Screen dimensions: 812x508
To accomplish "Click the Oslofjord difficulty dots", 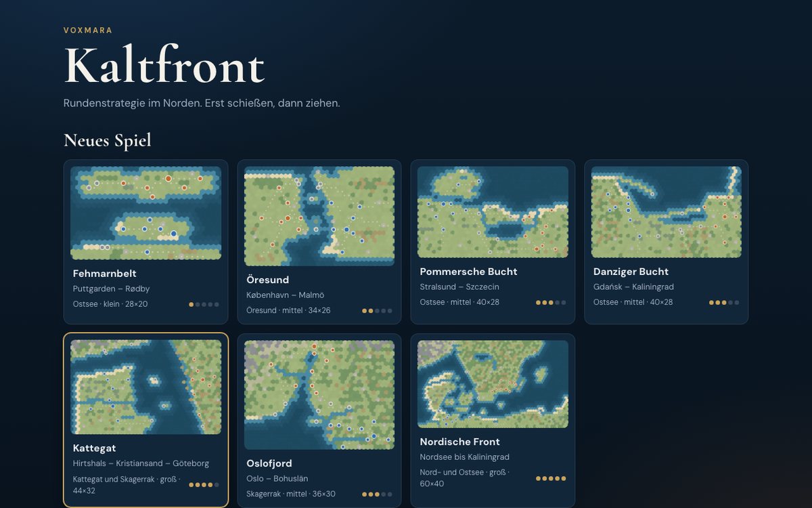I will coord(377,494).
